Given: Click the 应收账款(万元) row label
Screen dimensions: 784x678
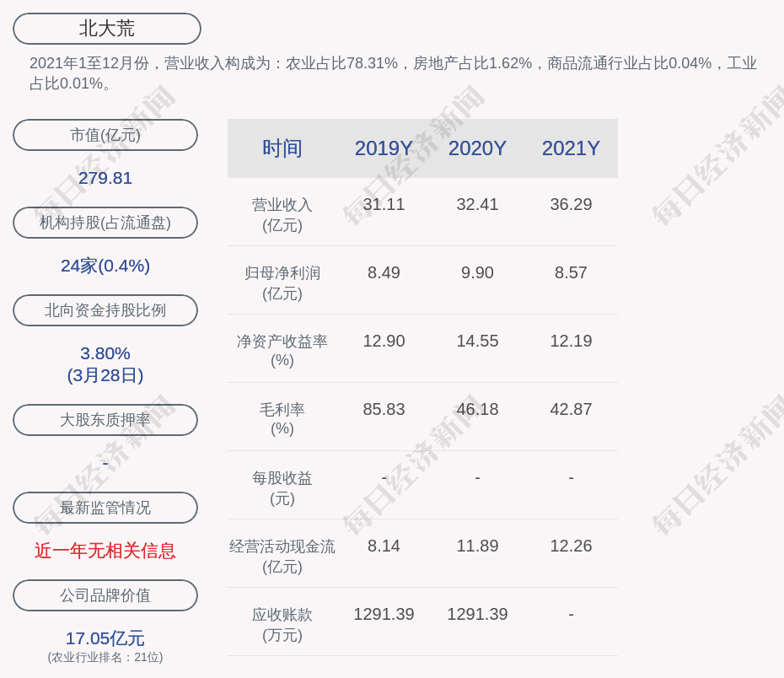Looking at the screenshot, I should coord(282,625).
